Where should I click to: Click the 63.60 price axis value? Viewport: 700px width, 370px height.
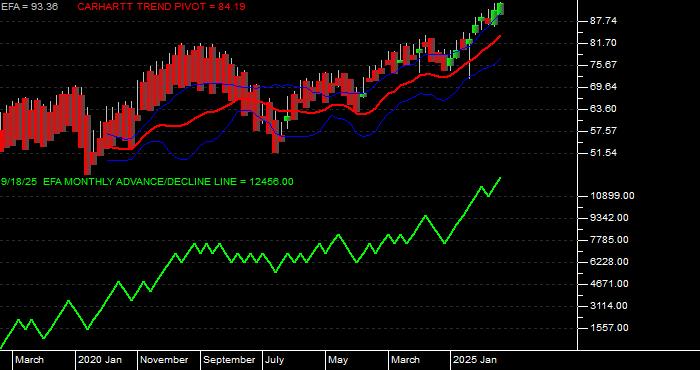pos(603,109)
